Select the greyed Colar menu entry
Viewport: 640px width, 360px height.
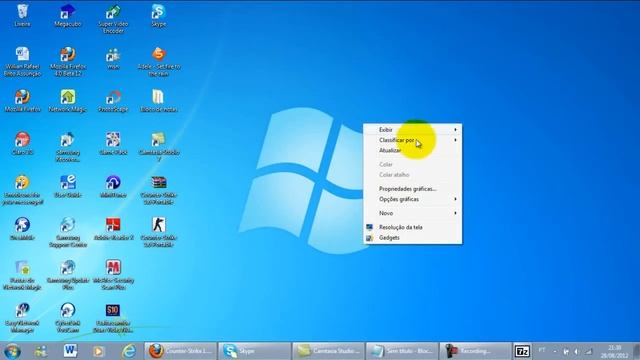(413, 164)
